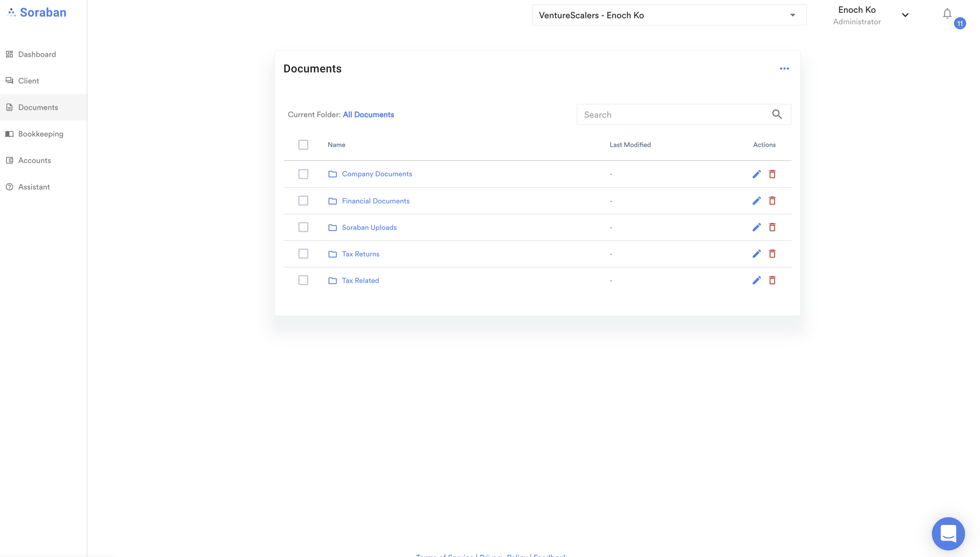
Task: Edit the Tax Related folder
Action: pyautogui.click(x=757, y=280)
